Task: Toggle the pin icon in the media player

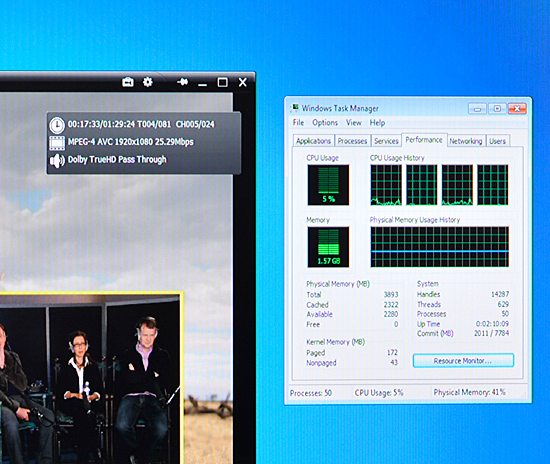Action: (182, 82)
